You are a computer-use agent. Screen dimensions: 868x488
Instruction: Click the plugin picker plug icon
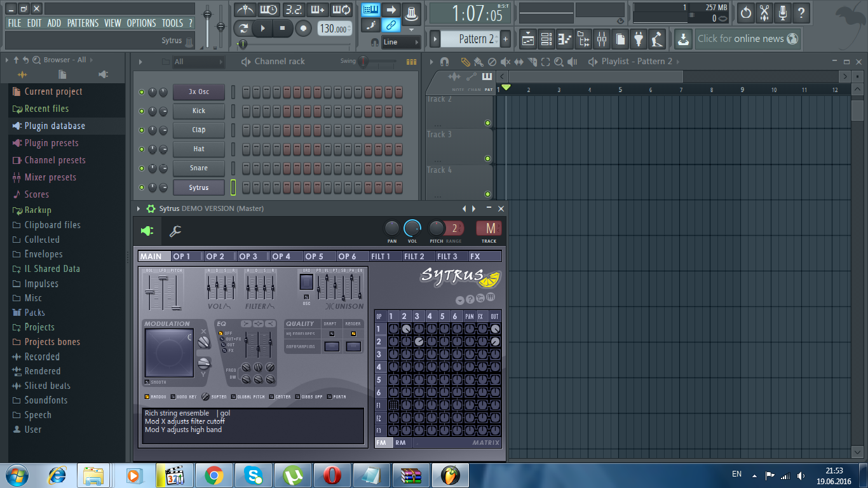pyautogui.click(x=639, y=39)
